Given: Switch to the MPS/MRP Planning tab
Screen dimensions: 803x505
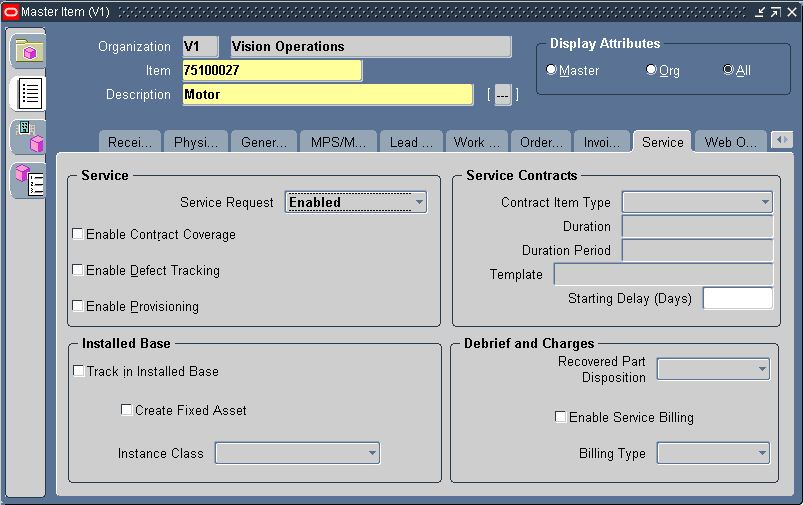Looking at the screenshot, I should click(x=339, y=142).
